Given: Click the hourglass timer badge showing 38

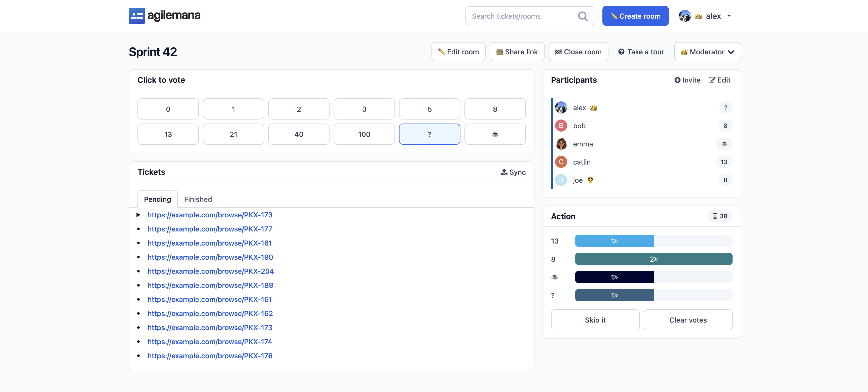Looking at the screenshot, I should [x=719, y=216].
